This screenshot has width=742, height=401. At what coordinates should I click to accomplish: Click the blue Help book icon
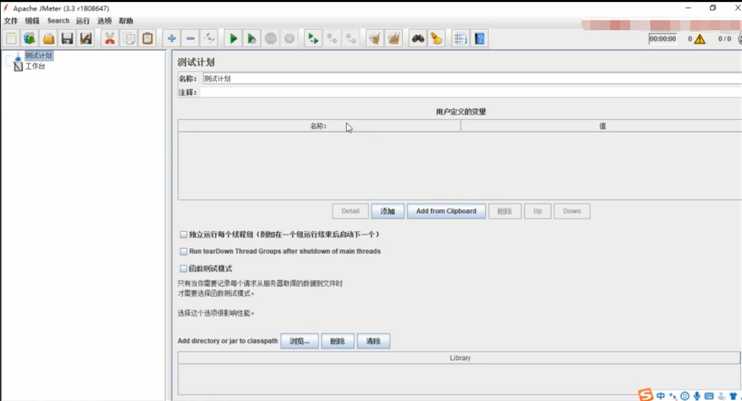coord(479,38)
